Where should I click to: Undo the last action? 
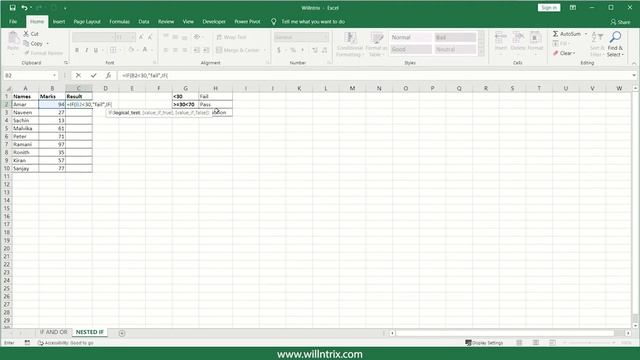(x=24, y=8)
